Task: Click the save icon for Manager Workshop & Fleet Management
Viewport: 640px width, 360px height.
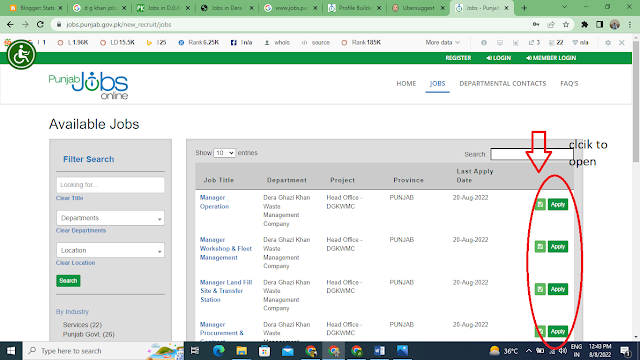Action: point(540,247)
